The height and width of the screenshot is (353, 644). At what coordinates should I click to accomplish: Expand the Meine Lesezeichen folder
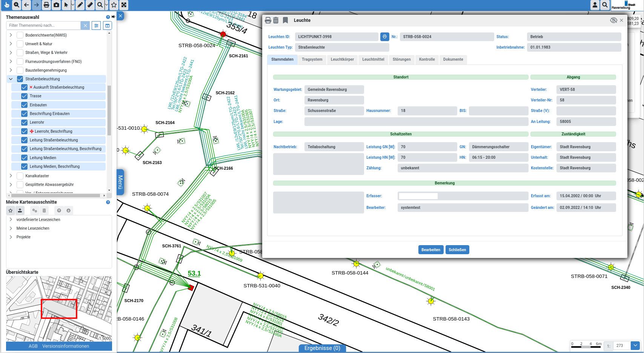11,228
